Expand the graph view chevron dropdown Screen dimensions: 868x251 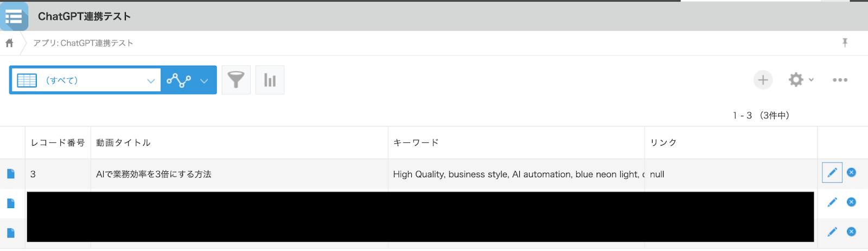tap(204, 81)
